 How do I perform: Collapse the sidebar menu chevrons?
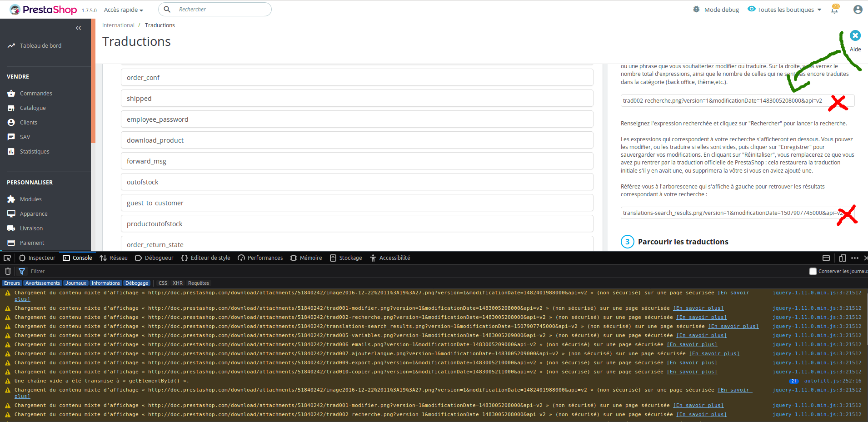tap(79, 28)
